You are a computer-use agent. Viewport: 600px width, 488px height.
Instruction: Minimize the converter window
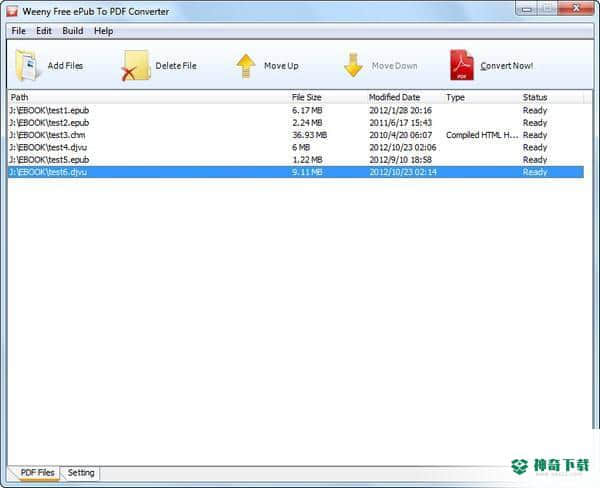[x=527, y=9]
